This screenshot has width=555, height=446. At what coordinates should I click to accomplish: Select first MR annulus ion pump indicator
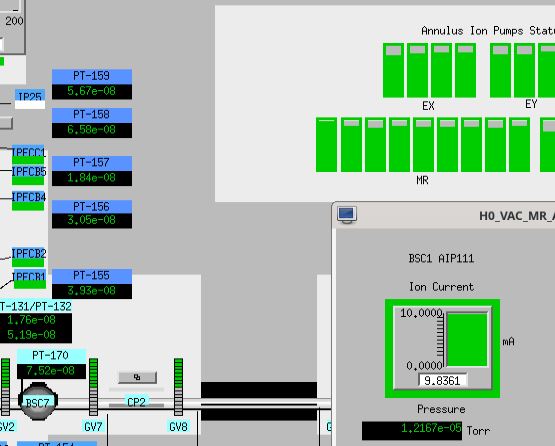tap(326, 145)
